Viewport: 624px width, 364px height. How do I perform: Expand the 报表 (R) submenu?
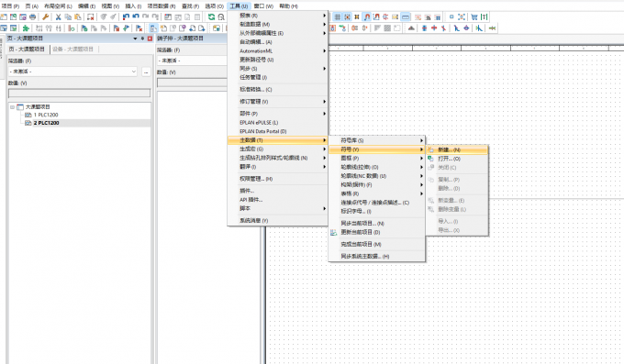(x=277, y=16)
